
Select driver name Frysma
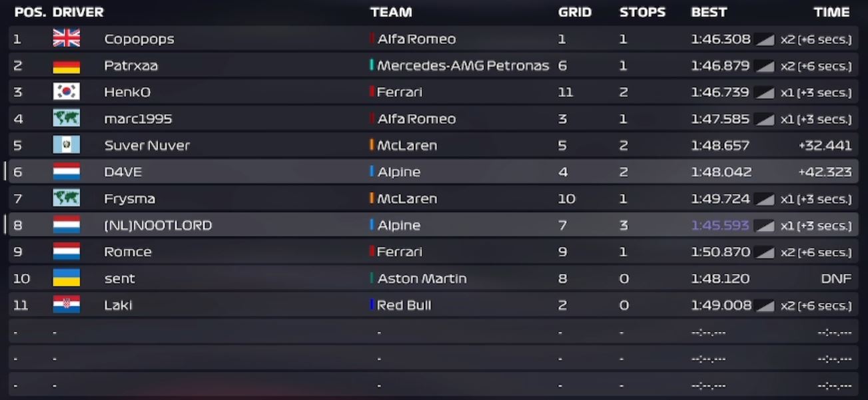click(x=129, y=199)
